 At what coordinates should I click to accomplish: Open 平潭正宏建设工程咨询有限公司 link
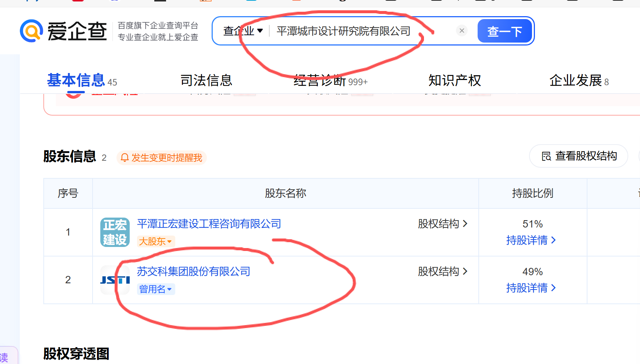209,223
